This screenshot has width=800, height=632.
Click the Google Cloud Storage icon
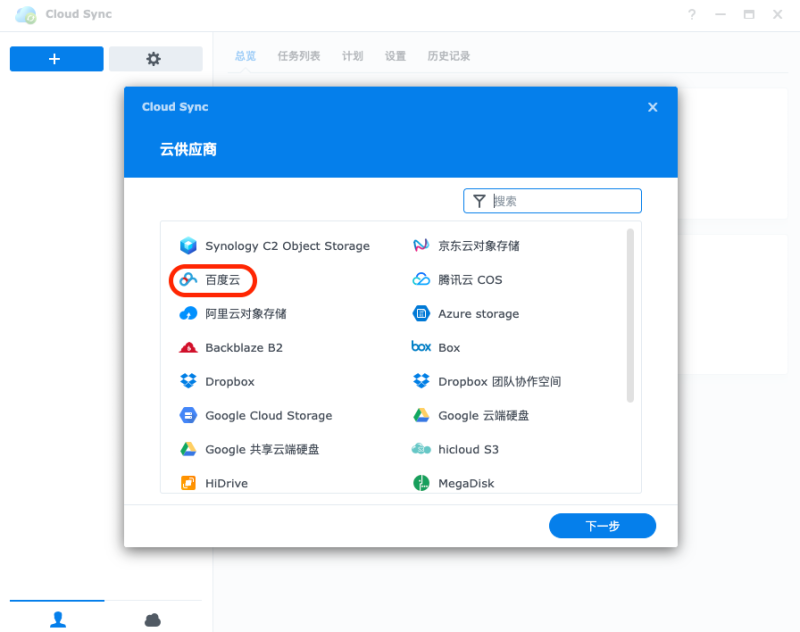click(188, 415)
